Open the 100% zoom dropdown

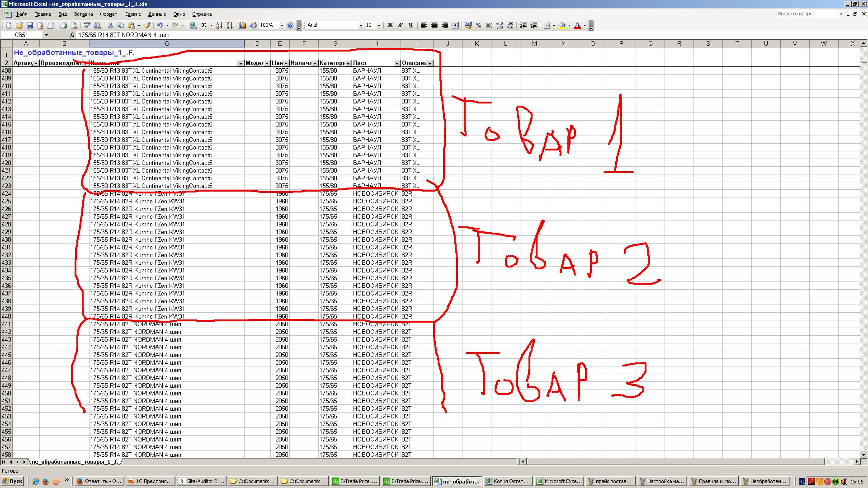[x=281, y=25]
